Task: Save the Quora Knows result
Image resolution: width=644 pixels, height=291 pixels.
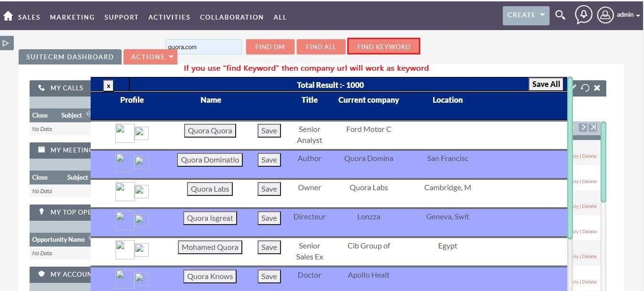Action: tap(269, 277)
